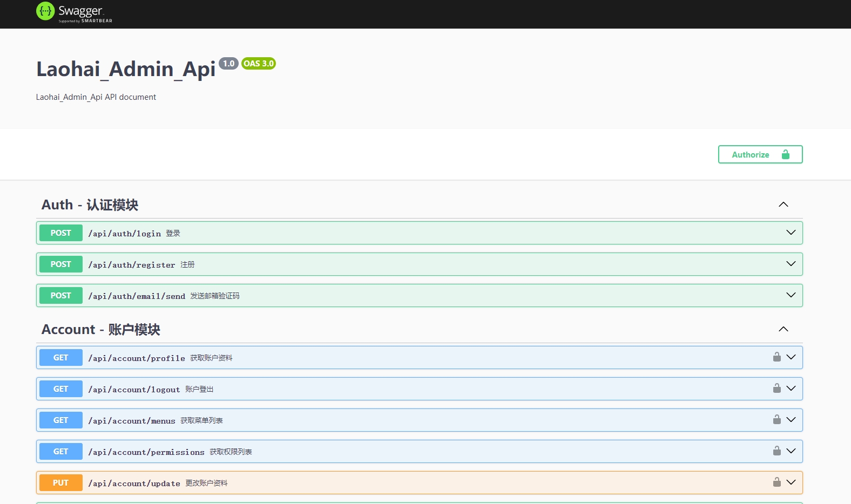Click the lock icon on /api/account/update
The height and width of the screenshot is (504, 851).
tap(776, 482)
